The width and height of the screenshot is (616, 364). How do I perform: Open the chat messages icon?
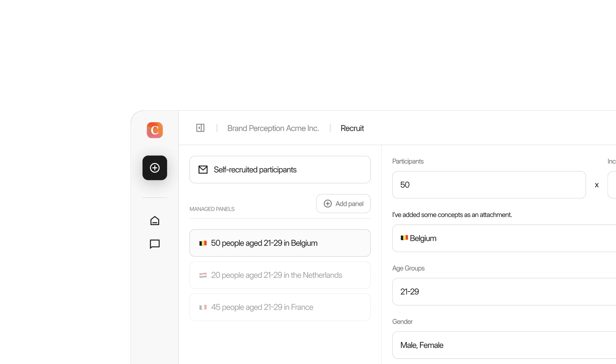coord(155,244)
